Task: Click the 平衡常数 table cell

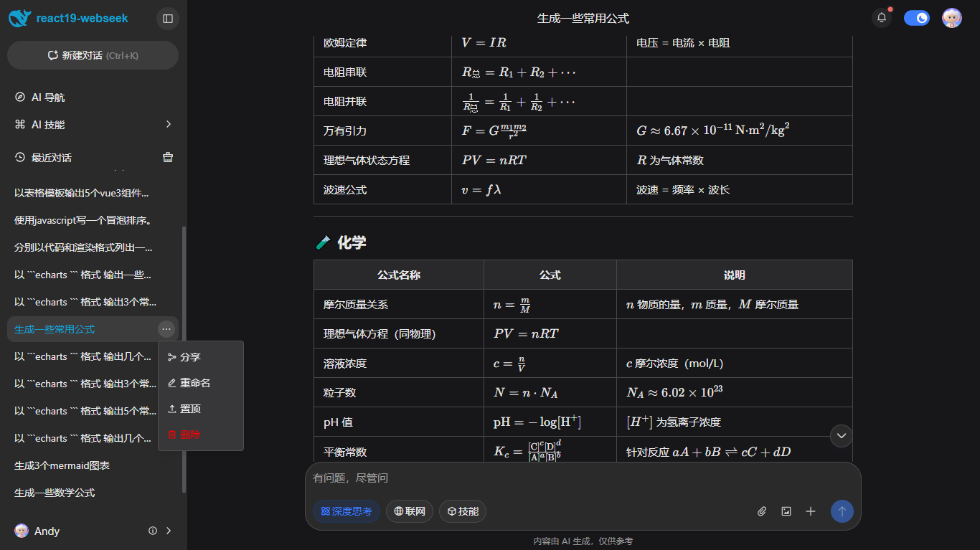Action: 399,451
